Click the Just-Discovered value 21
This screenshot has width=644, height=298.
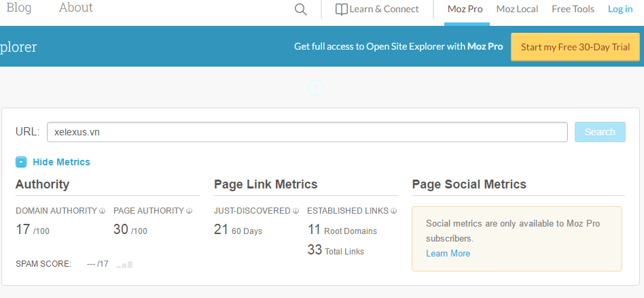221,229
